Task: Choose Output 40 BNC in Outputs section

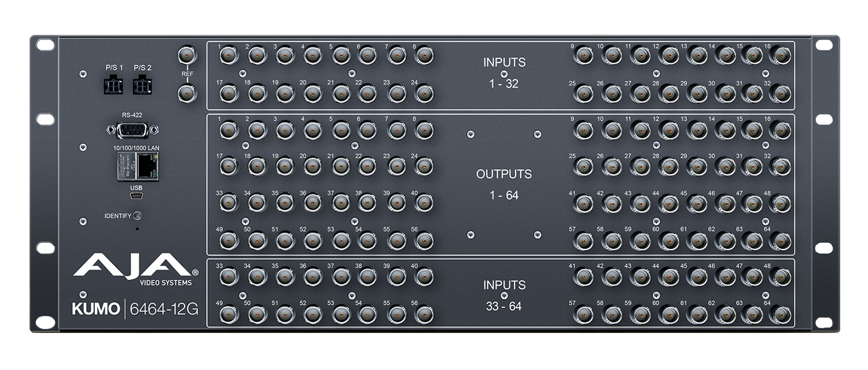Action: tap(424, 203)
